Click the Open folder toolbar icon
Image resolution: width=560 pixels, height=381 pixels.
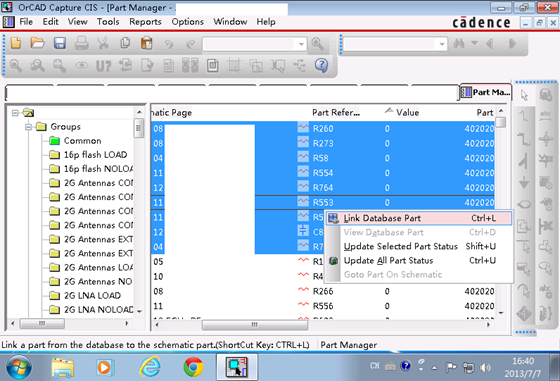38,43
